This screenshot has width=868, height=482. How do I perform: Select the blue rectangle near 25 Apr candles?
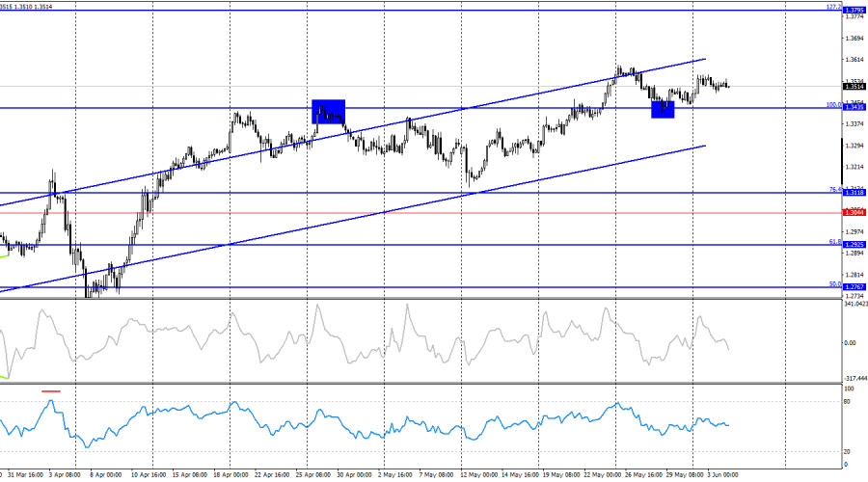click(x=328, y=112)
